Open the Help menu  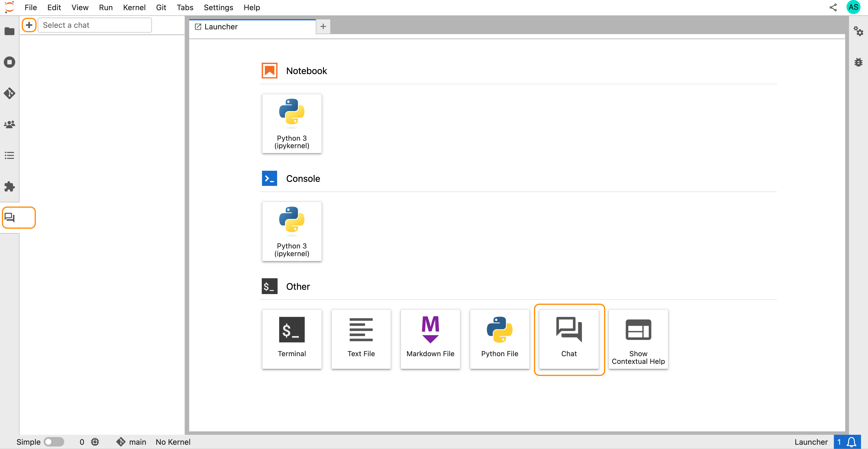[252, 7]
